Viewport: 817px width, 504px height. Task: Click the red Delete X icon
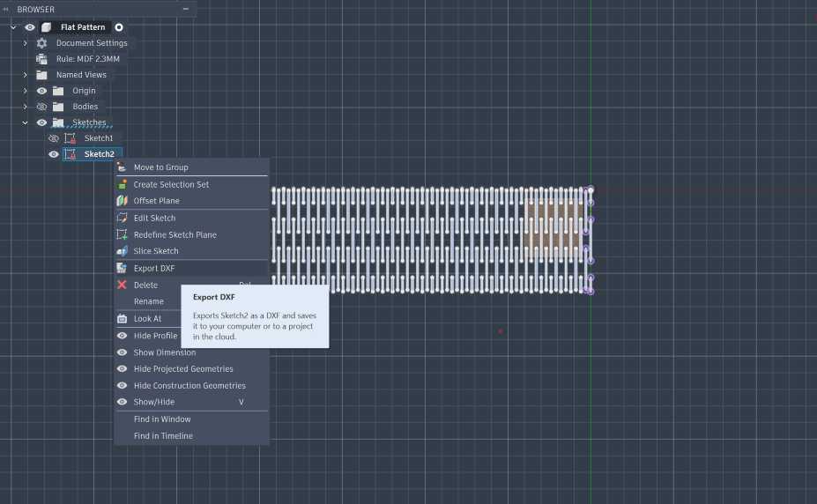122,285
